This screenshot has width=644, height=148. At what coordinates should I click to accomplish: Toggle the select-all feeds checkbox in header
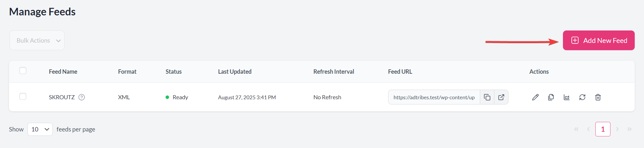point(23,71)
